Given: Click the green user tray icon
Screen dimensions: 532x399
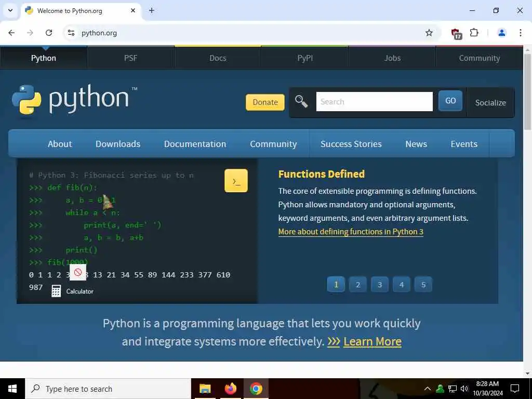Looking at the screenshot, I should click(x=440, y=389).
